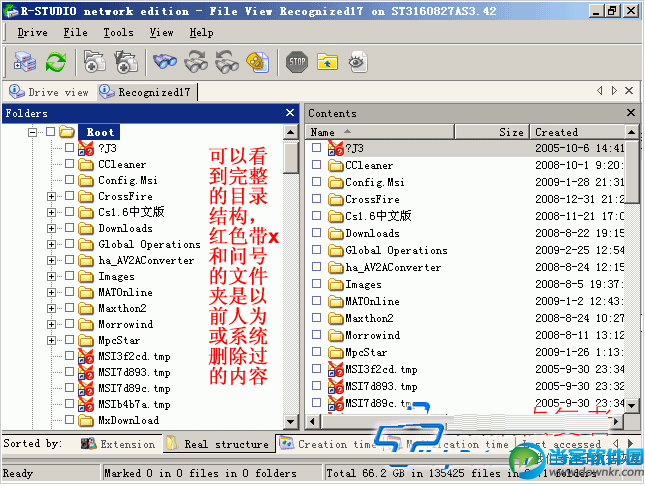Click the Recover marked files icon
The width and height of the screenshot is (645, 486).
(x=126, y=62)
